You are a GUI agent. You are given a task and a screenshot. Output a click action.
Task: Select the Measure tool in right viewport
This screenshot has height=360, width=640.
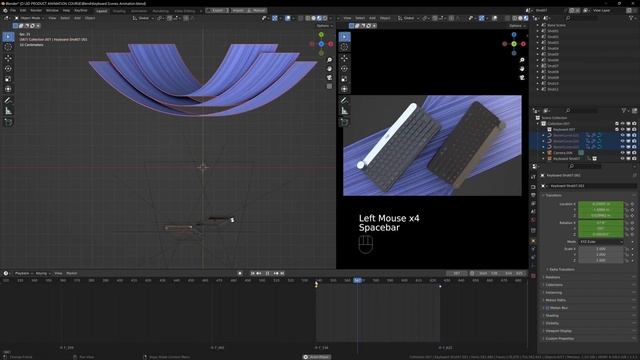point(344,111)
